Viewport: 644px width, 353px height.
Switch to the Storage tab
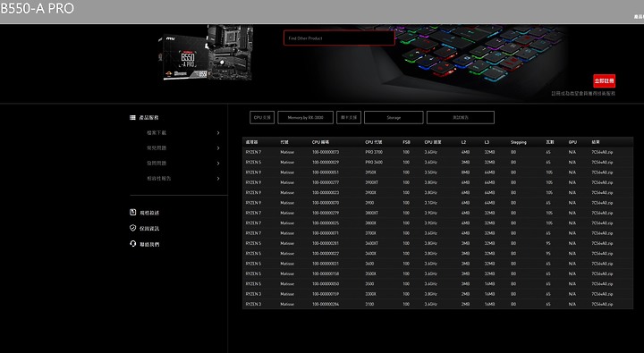(394, 117)
